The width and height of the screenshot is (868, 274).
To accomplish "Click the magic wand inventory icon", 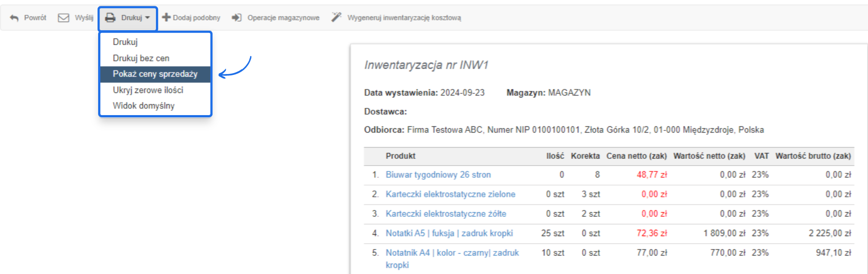I will pyautogui.click(x=336, y=17).
